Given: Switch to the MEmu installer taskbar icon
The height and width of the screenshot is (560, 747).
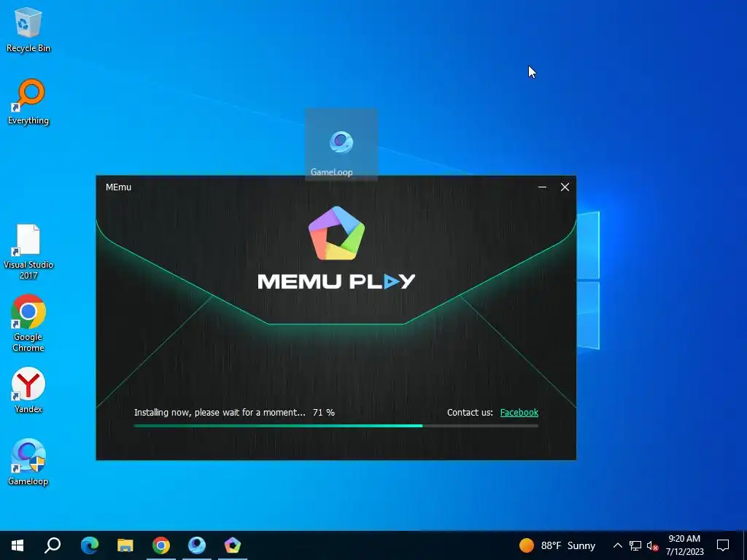Looking at the screenshot, I should tap(233, 545).
